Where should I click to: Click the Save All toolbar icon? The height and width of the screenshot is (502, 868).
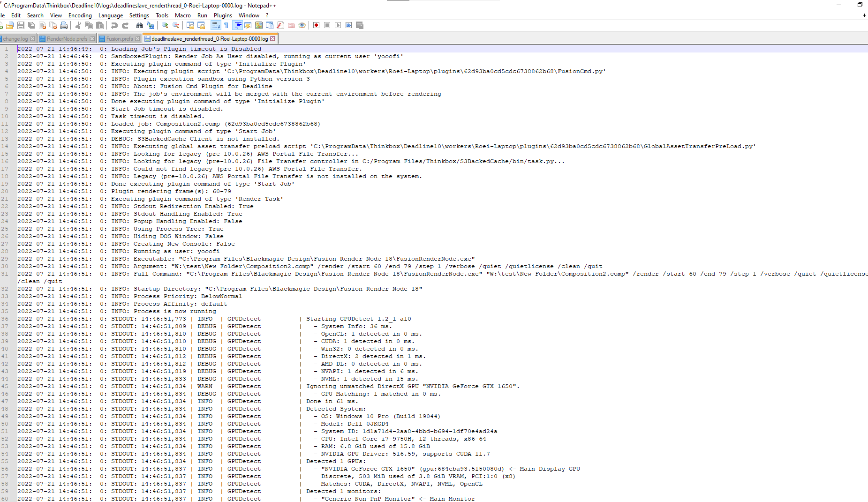(x=31, y=25)
